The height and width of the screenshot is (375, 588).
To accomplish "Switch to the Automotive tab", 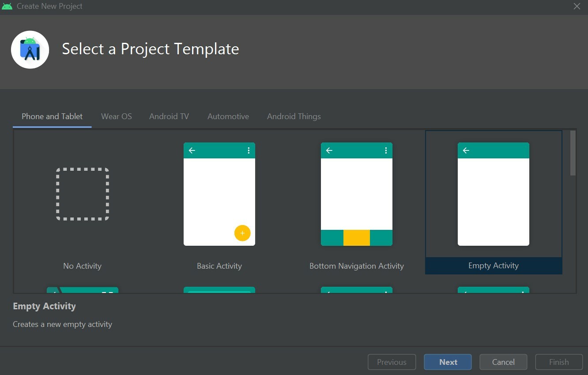I will point(228,116).
